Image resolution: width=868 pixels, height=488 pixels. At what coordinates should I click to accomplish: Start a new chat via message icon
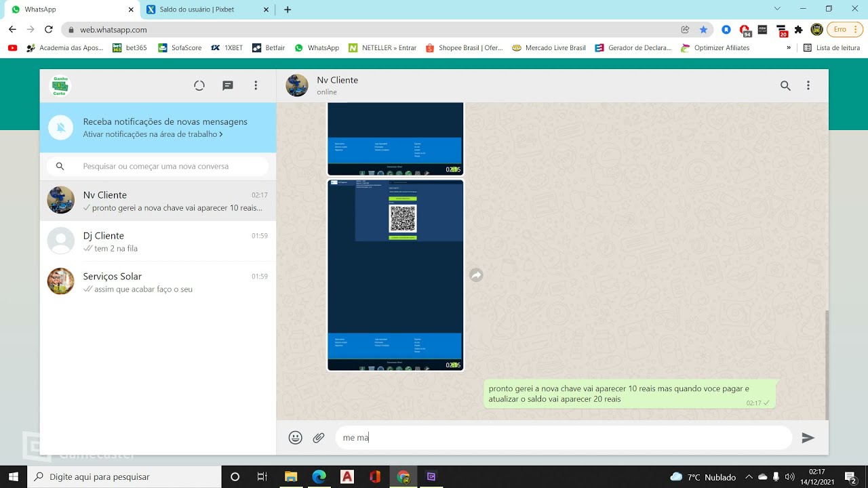pos(228,85)
